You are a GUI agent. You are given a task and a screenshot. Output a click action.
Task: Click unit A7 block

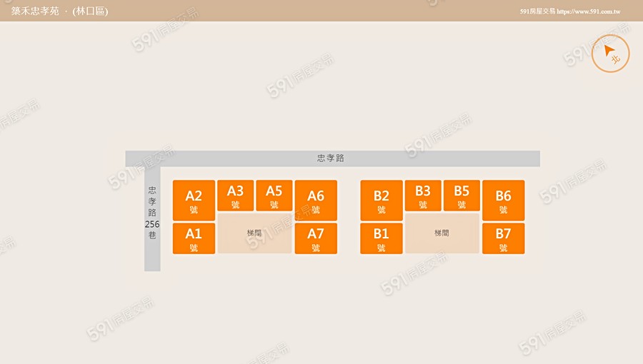point(315,238)
